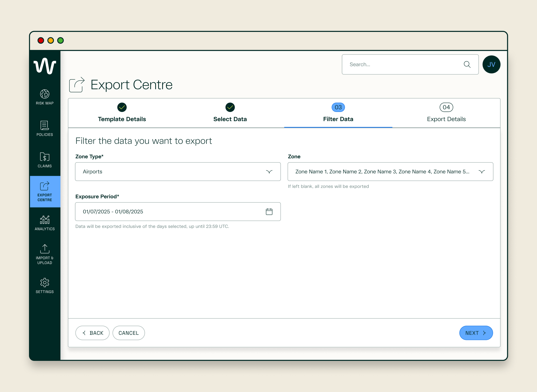Click the W logo at top of sidebar
The height and width of the screenshot is (392, 537).
coord(45,66)
